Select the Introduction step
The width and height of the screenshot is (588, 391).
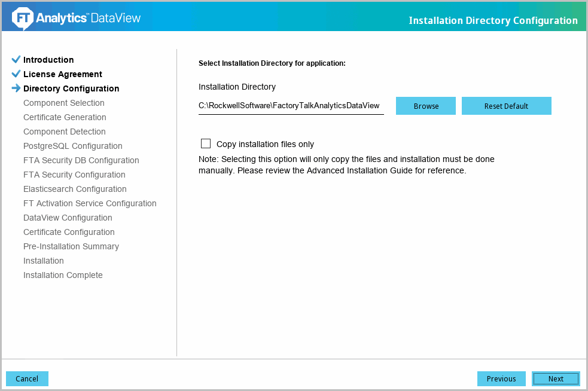(48, 60)
